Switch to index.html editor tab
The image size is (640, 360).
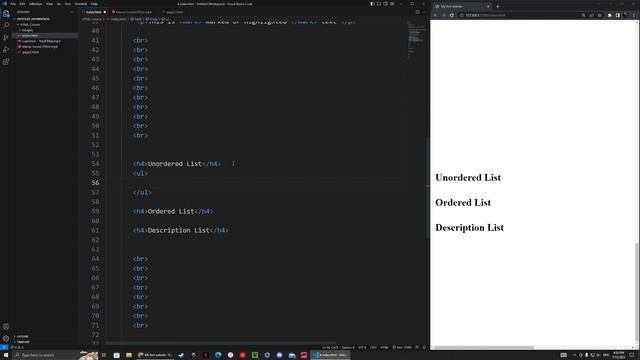click(x=94, y=12)
